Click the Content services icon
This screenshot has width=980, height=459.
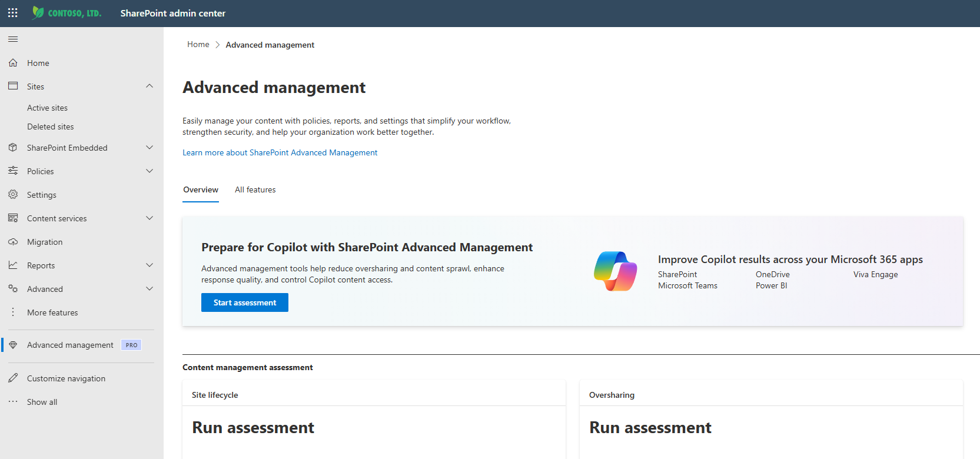click(x=13, y=218)
